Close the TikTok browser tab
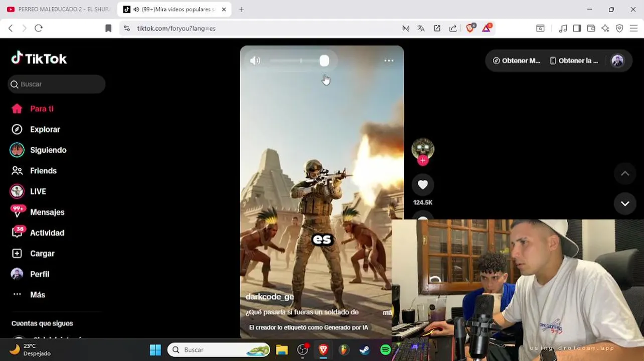This screenshot has height=361, width=644. pos(224,9)
